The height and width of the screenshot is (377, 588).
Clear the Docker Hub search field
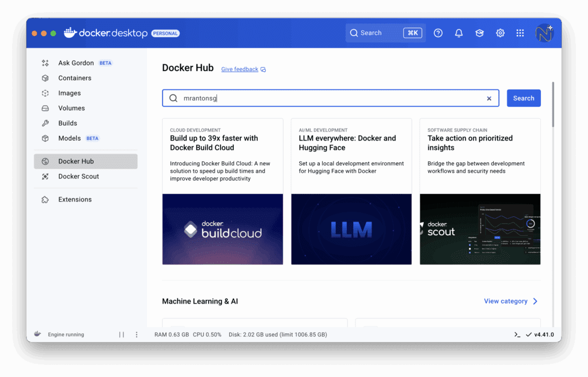click(489, 99)
